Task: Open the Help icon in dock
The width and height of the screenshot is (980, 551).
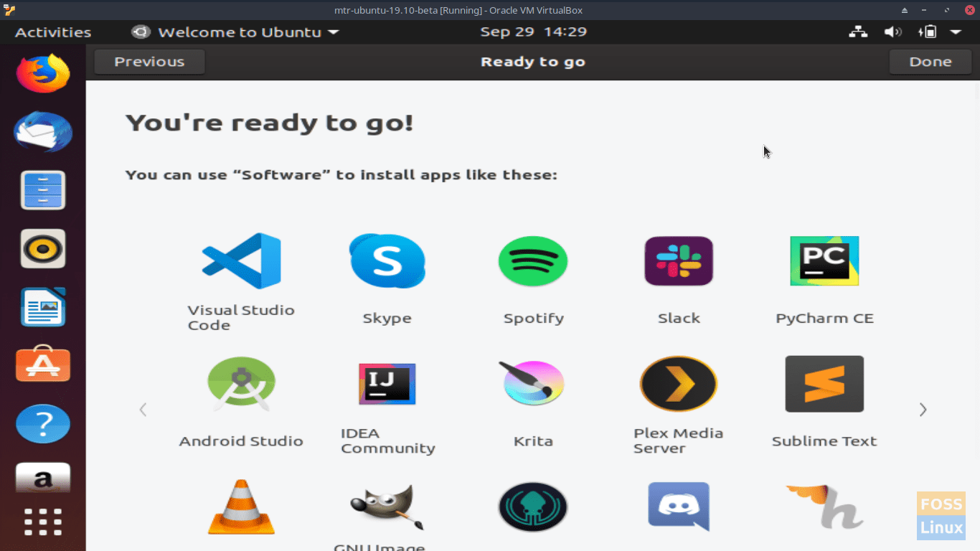Action: (43, 424)
